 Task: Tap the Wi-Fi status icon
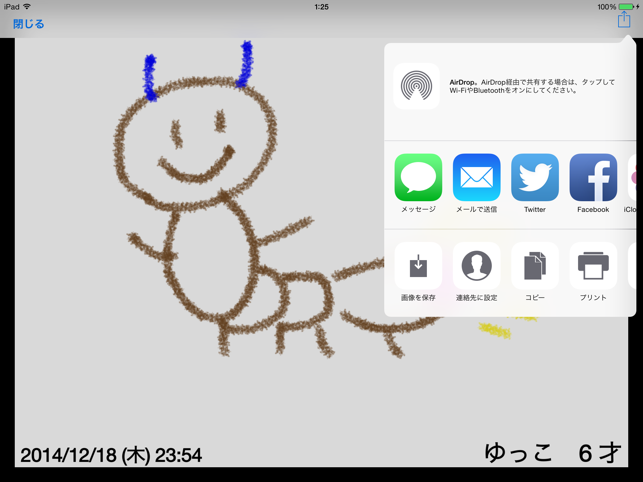click(27, 7)
